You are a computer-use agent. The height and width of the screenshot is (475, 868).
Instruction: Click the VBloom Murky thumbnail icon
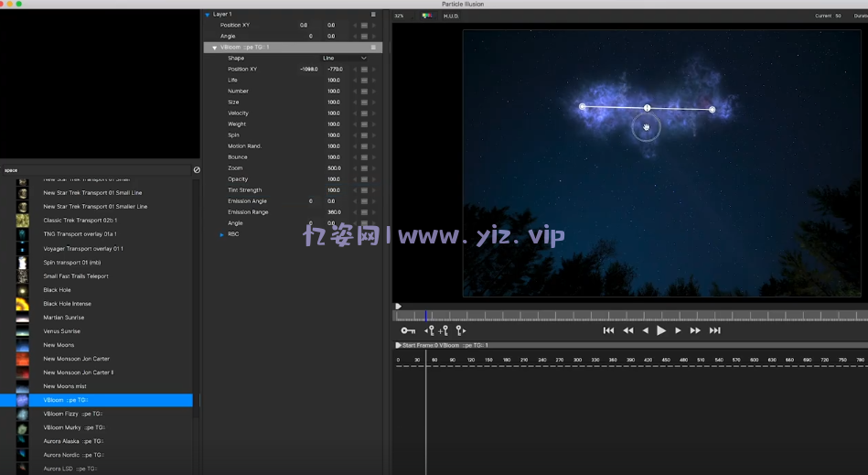23,427
